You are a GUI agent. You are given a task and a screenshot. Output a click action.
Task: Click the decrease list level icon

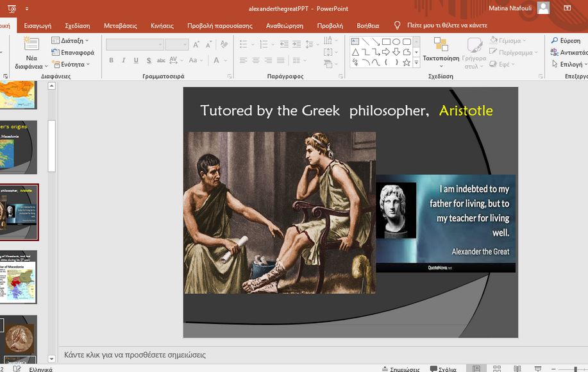284,44
